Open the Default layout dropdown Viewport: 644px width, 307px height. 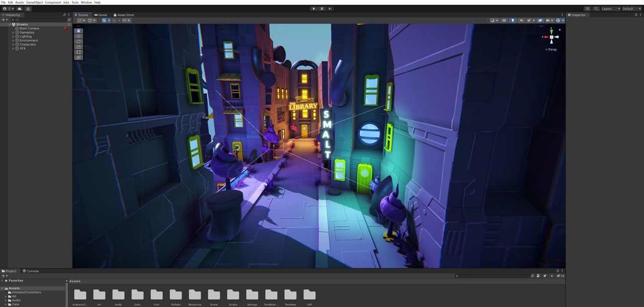pos(631,9)
